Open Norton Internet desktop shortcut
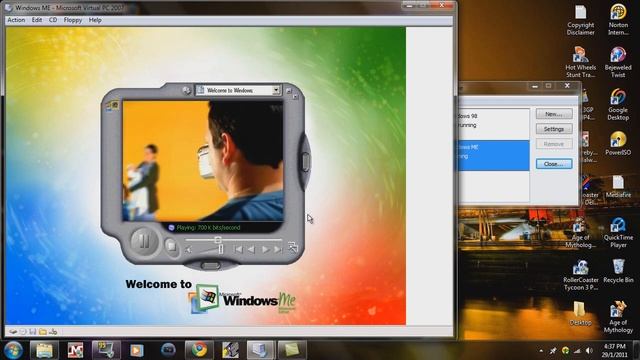The height and width of the screenshot is (360, 640). coord(618,20)
